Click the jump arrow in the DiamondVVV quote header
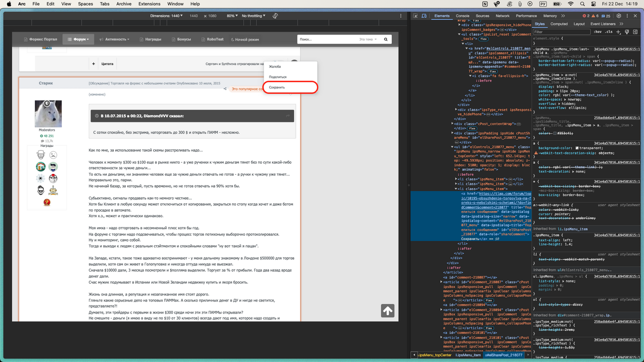Screen dimensions: 644x362 click(x=288, y=116)
